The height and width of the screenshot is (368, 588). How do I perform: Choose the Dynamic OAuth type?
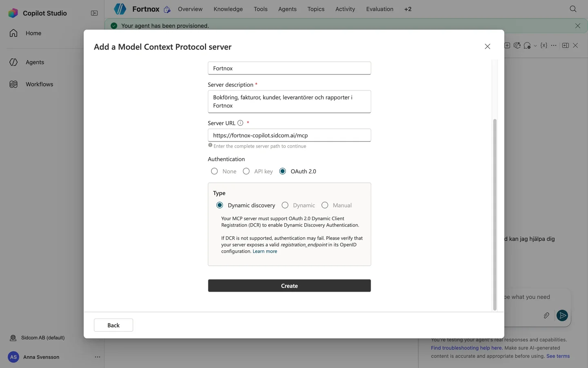[285, 205]
